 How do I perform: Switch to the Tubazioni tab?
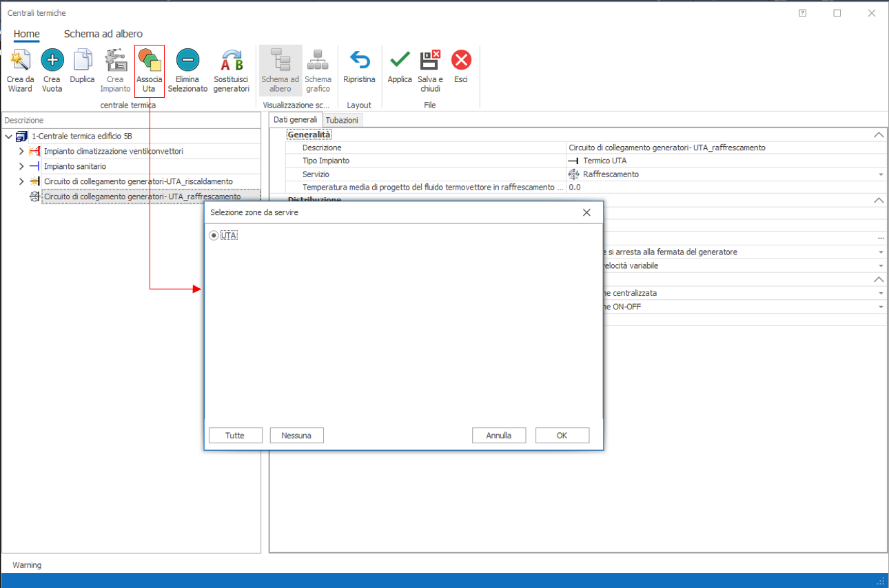coord(342,120)
